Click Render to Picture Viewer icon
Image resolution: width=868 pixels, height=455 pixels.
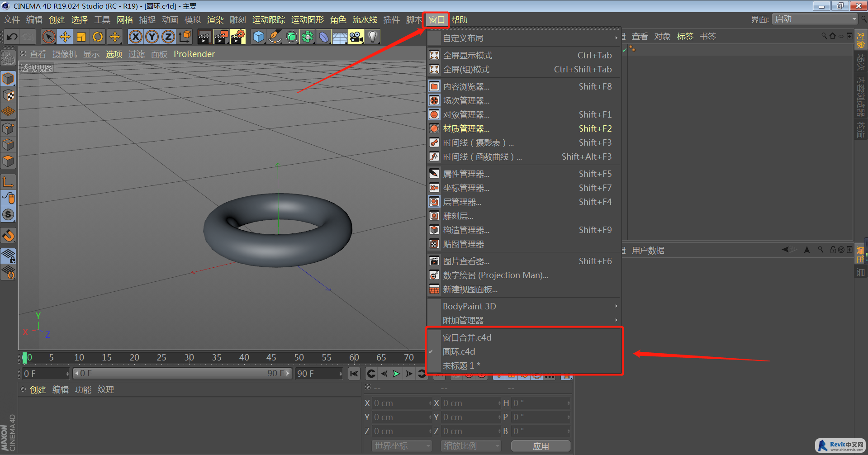click(x=221, y=37)
